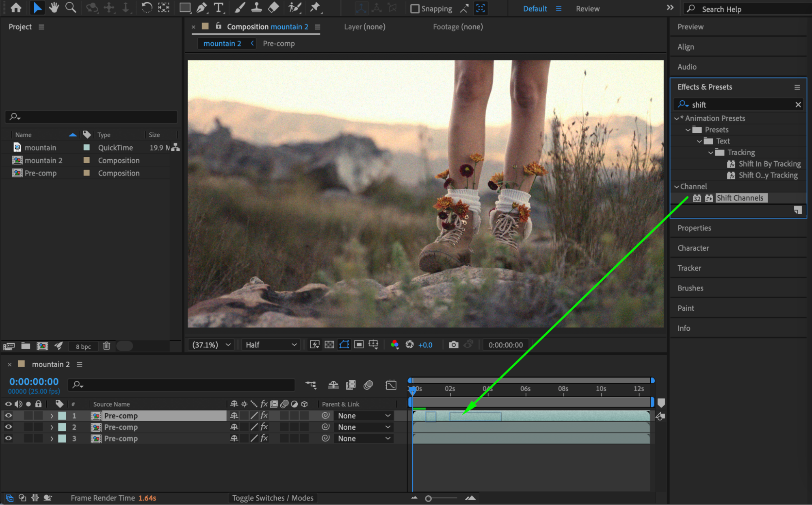Screen dimensions: 812x505
Task: Enable the Snapping checkbox
Action: tap(415, 9)
